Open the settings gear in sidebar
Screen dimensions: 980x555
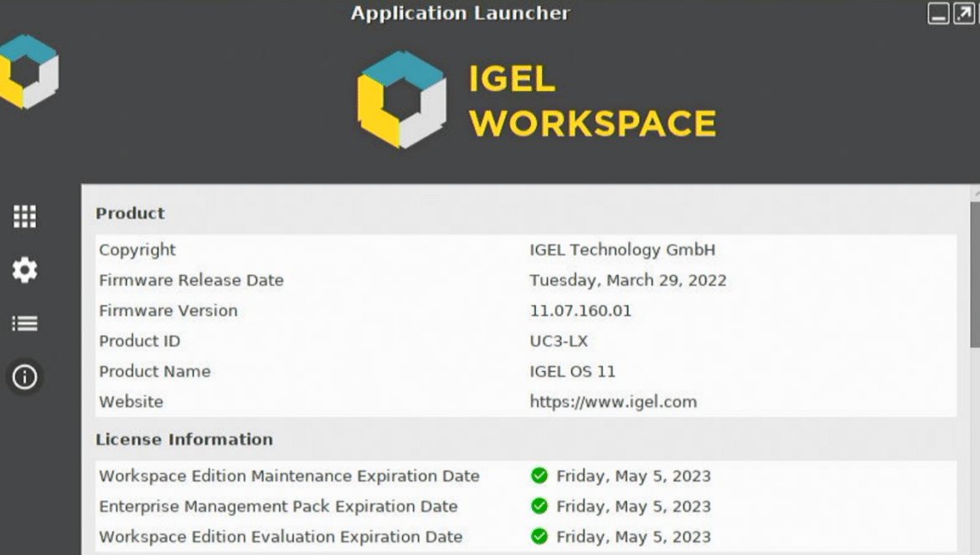coord(25,270)
